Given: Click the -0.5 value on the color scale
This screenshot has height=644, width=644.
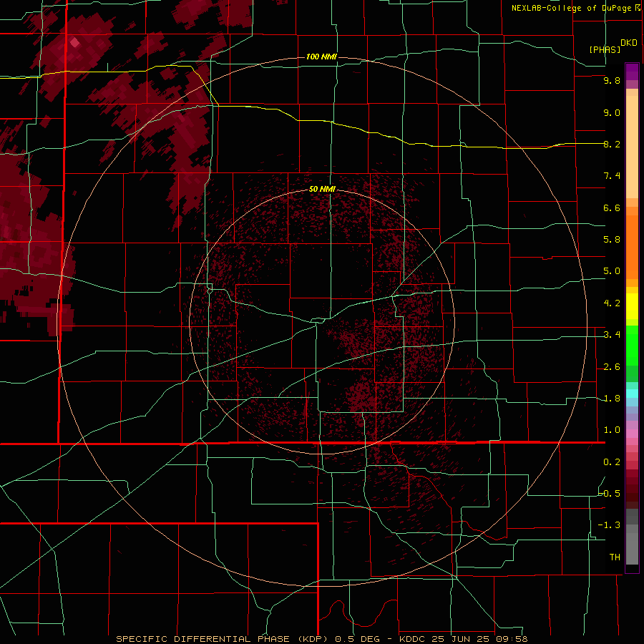Looking at the screenshot, I should point(610,493).
